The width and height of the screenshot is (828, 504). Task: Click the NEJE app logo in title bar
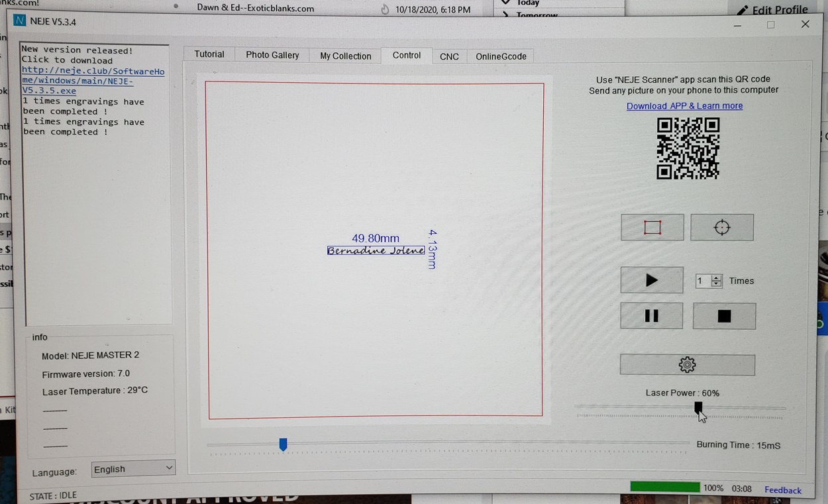[x=20, y=21]
